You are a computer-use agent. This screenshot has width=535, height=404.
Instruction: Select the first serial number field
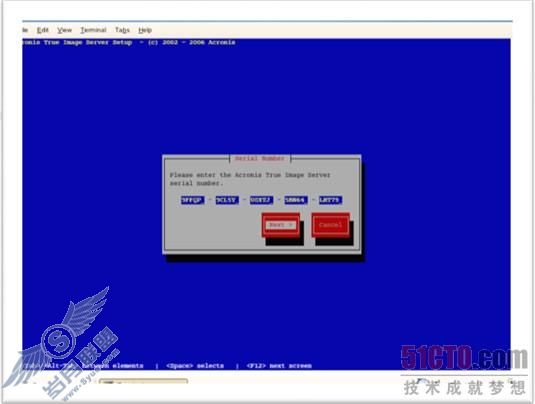pyautogui.click(x=192, y=200)
